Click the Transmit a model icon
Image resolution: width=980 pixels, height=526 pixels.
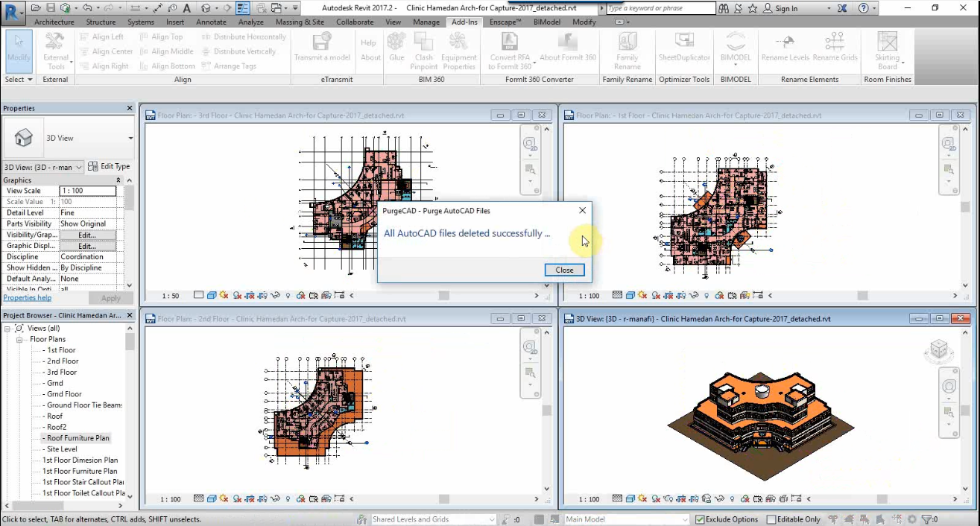[x=322, y=47]
